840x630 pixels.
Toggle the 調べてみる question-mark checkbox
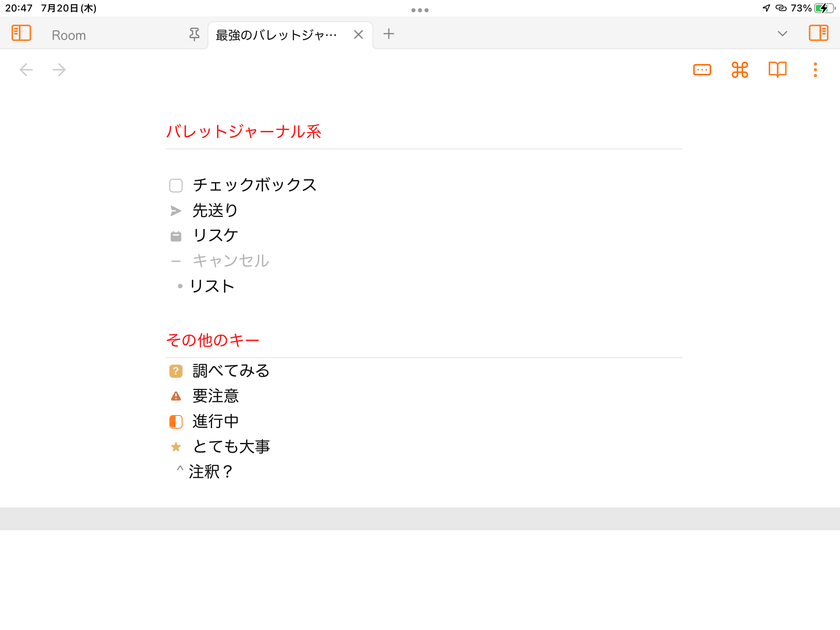click(176, 371)
